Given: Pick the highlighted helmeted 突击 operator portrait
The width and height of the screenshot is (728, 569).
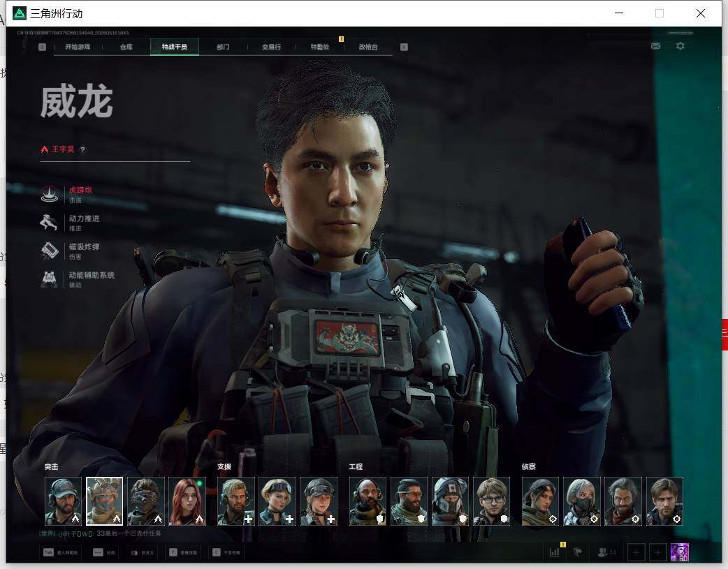Looking at the screenshot, I should coord(105,501).
